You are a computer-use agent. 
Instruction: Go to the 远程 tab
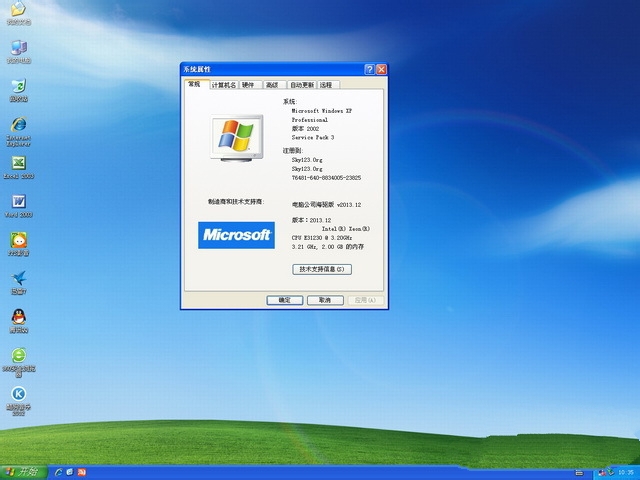tap(326, 85)
